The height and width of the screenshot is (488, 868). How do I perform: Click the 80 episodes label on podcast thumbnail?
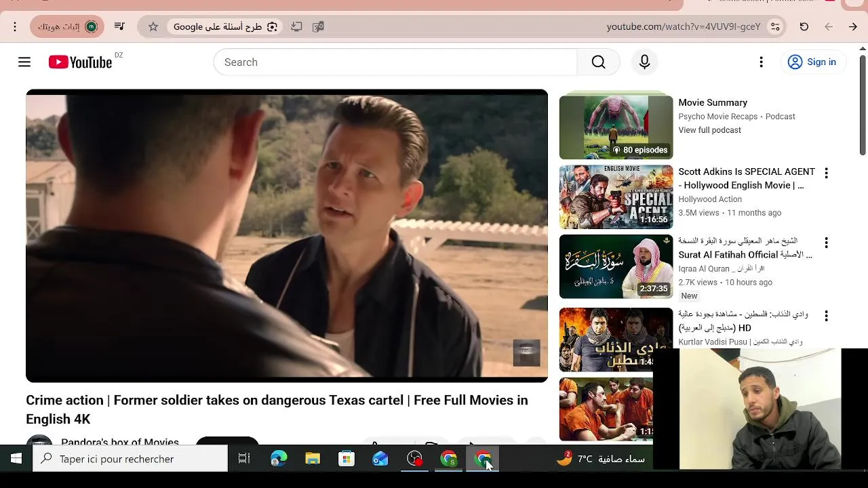(640, 150)
